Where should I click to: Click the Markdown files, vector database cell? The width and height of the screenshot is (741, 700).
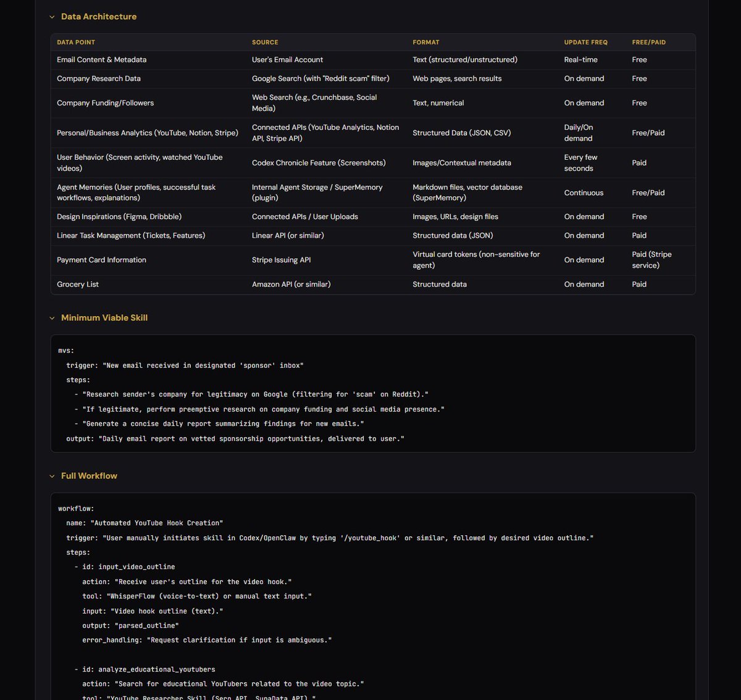(467, 193)
